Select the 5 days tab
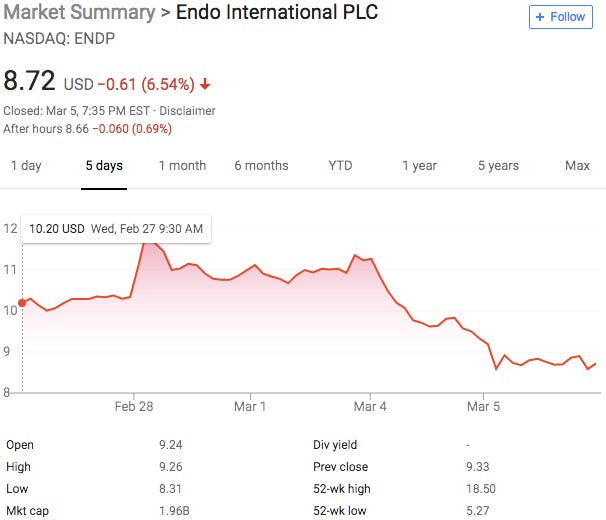 coord(104,166)
